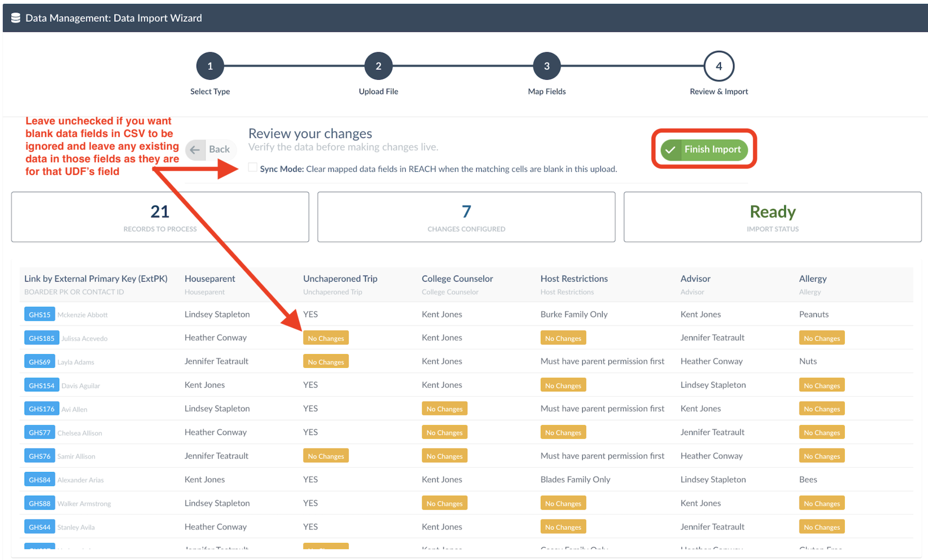Screen dimensions: 928x560
Task: Click No Changes badge in Julissa Acevedo Allergy
Action: tap(822, 338)
